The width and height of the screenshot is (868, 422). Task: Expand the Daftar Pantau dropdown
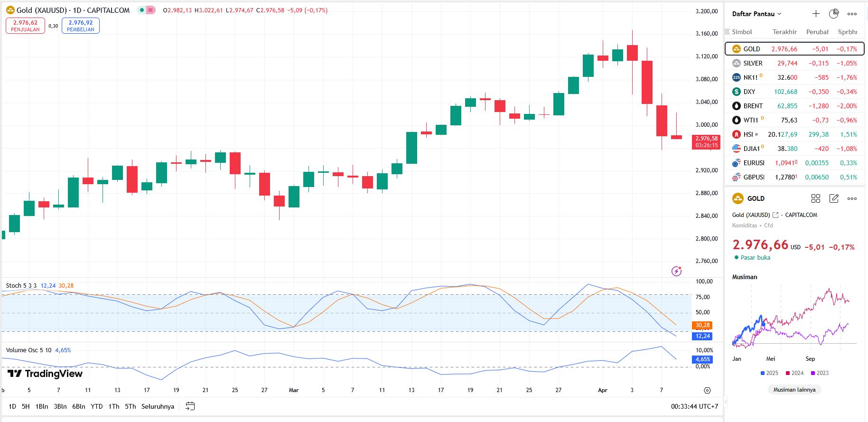[x=756, y=14]
